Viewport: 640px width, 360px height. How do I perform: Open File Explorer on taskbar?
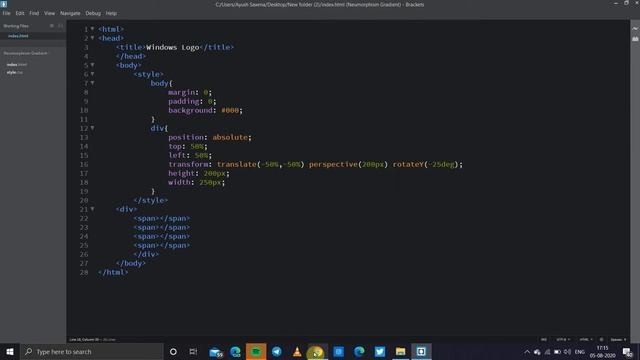pyautogui.click(x=400, y=351)
